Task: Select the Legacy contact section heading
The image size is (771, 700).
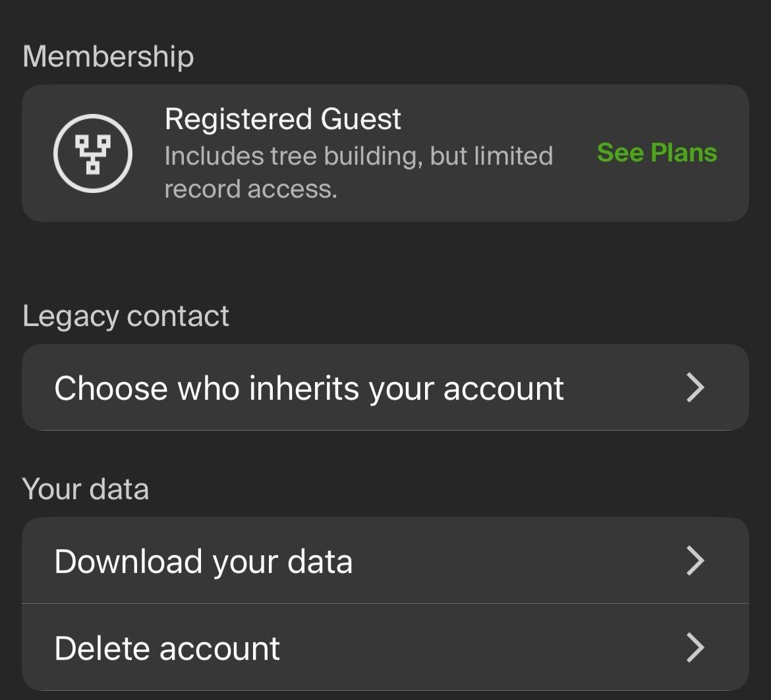Action: point(126,316)
